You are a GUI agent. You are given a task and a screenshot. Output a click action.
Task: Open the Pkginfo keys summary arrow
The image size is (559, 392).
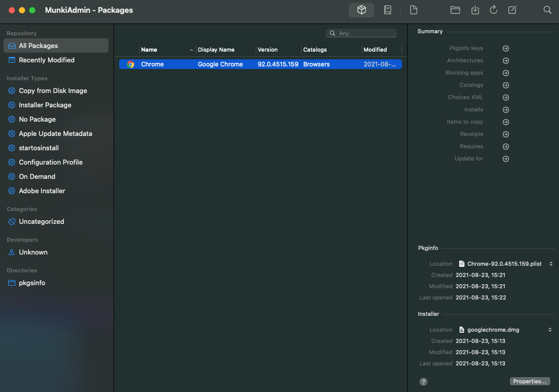506,49
